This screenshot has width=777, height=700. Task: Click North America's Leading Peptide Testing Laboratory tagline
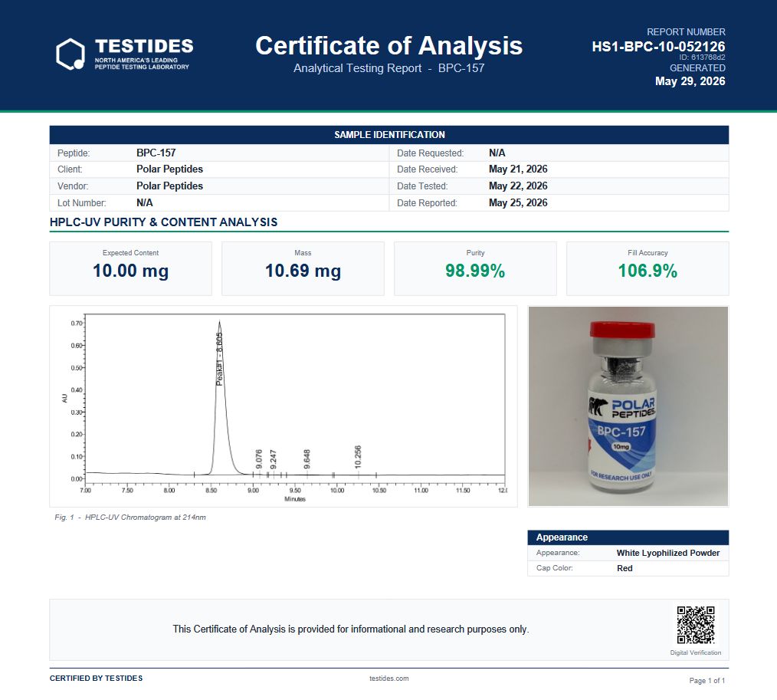(x=142, y=64)
